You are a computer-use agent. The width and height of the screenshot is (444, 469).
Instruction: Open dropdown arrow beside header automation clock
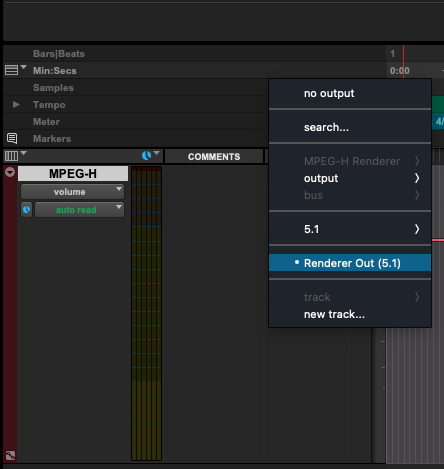point(157,153)
